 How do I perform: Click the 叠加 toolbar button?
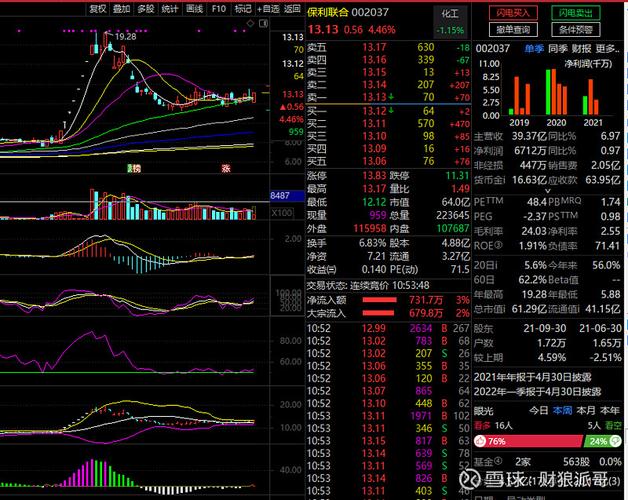point(121,9)
